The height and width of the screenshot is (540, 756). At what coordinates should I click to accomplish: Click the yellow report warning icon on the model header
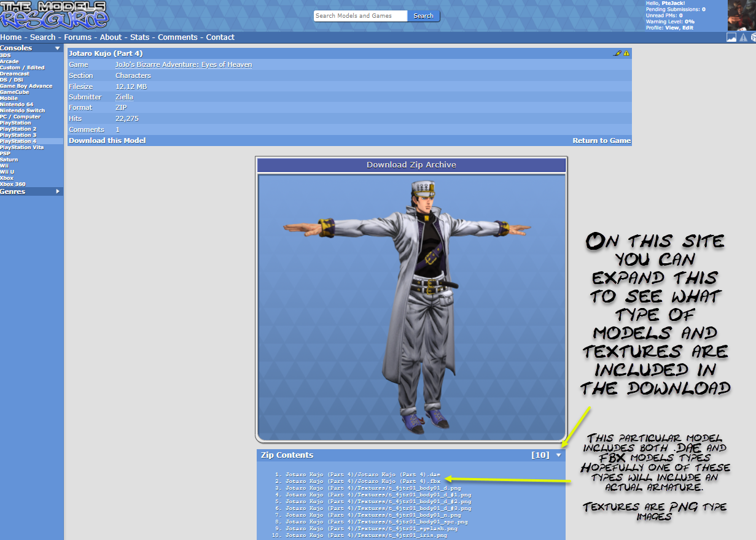pos(626,53)
